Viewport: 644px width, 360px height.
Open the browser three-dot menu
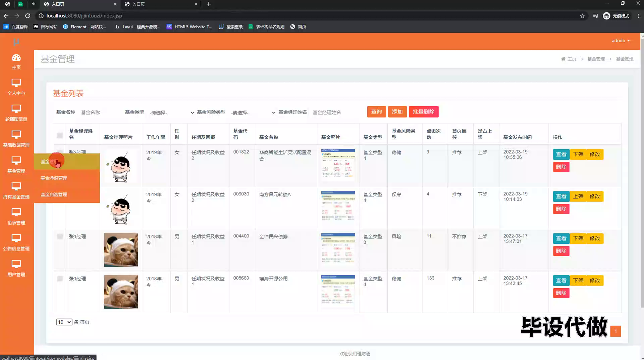click(x=639, y=16)
